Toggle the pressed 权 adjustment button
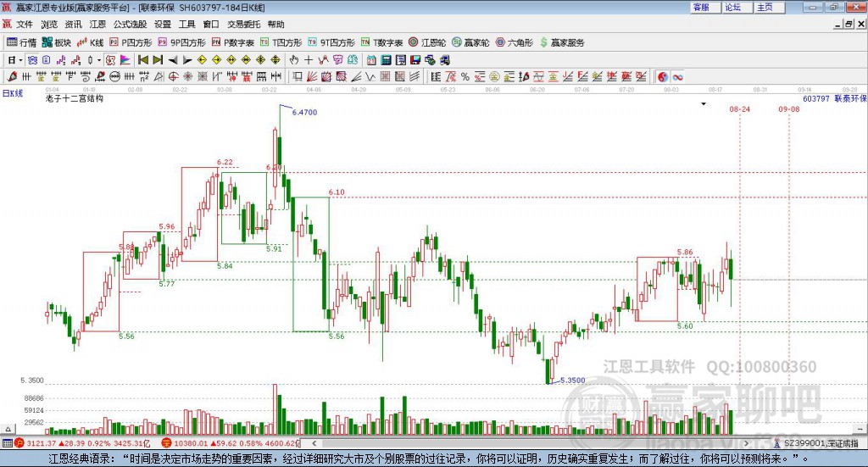868x467 pixels. (110, 60)
